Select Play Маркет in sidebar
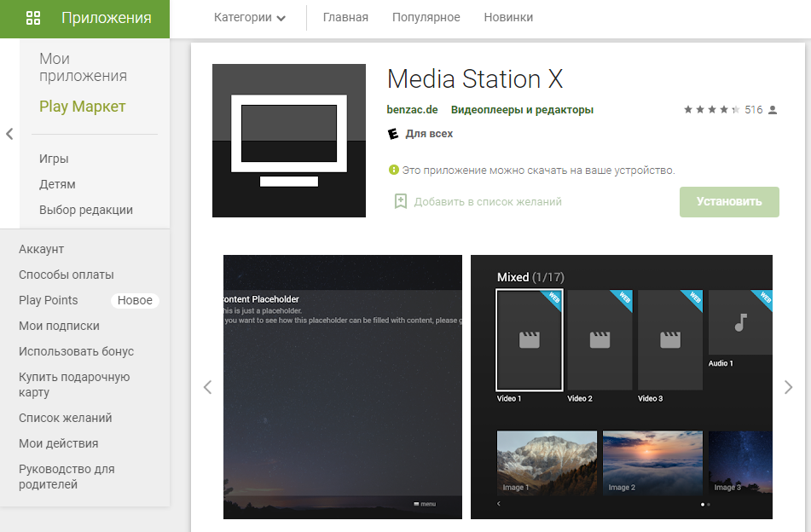Viewport: 811px width, 532px height. [82, 107]
